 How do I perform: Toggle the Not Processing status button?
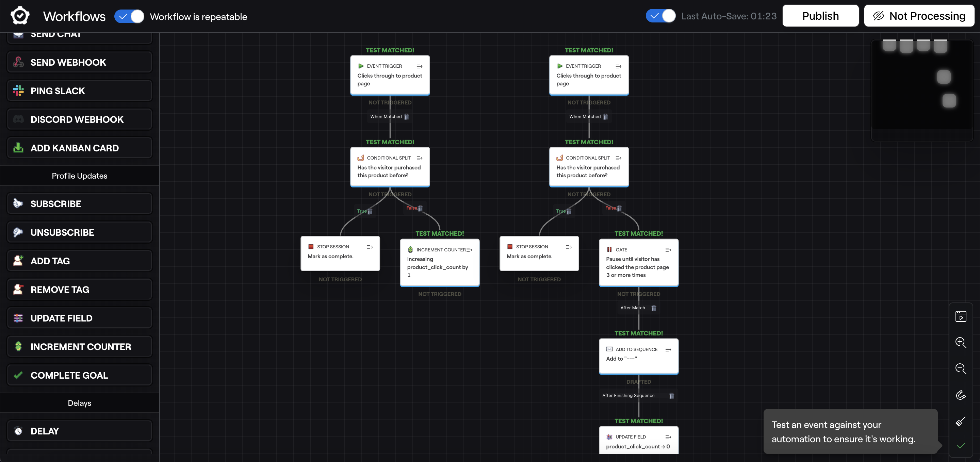coord(919,16)
